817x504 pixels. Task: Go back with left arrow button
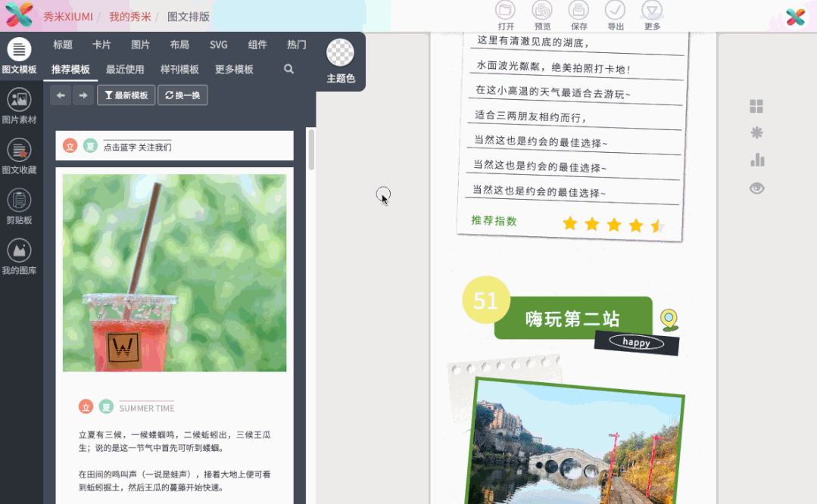tap(61, 95)
